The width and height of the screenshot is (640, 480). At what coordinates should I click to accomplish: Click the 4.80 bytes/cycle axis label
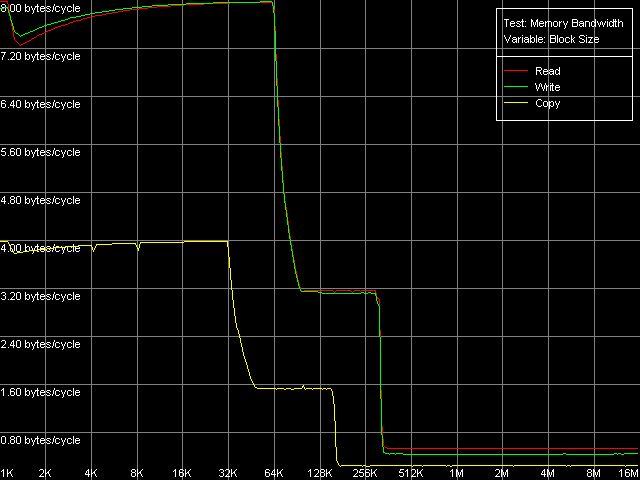[x=40, y=200]
